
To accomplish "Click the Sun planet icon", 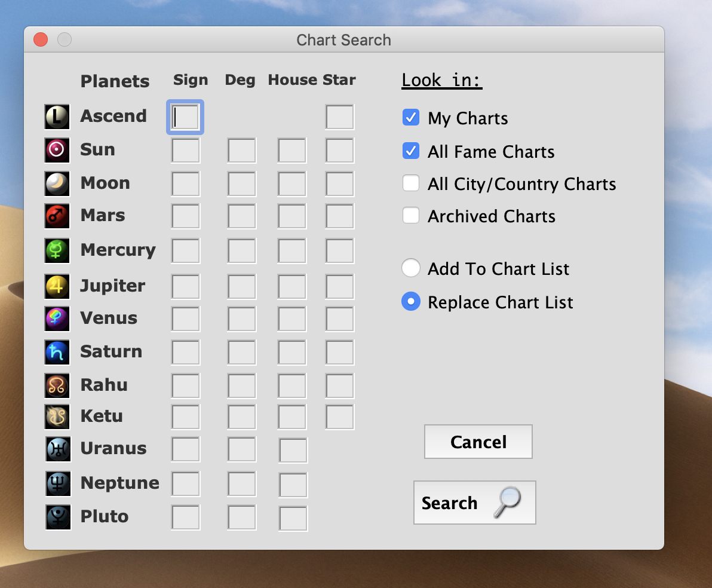I will (57, 150).
